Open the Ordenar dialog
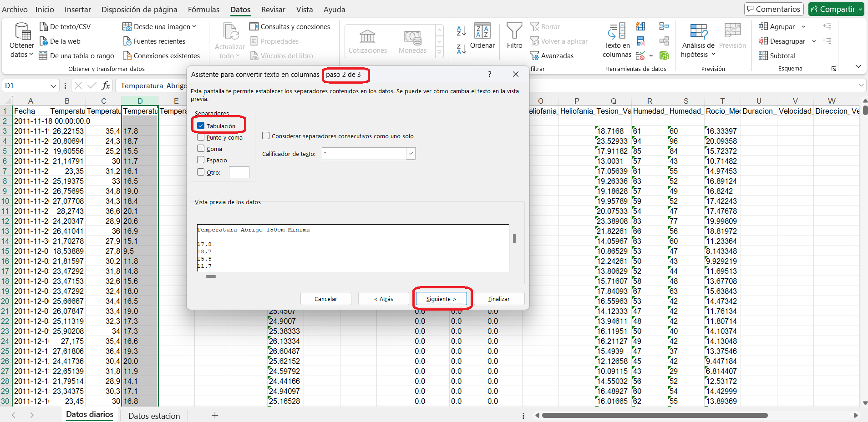 [482, 36]
